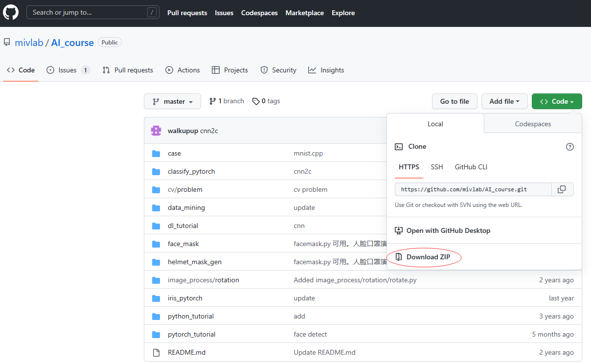Open the face_mask folder name
This screenshot has height=364, width=591.
pos(183,244)
